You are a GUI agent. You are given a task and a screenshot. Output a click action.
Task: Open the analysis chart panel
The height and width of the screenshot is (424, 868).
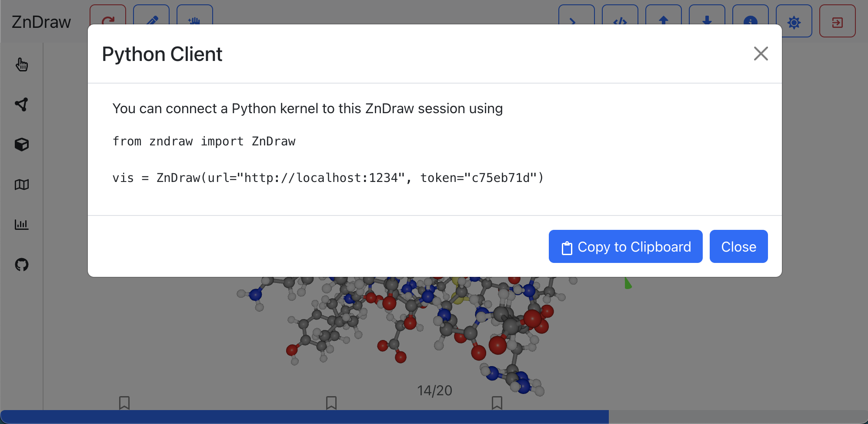coord(21,225)
